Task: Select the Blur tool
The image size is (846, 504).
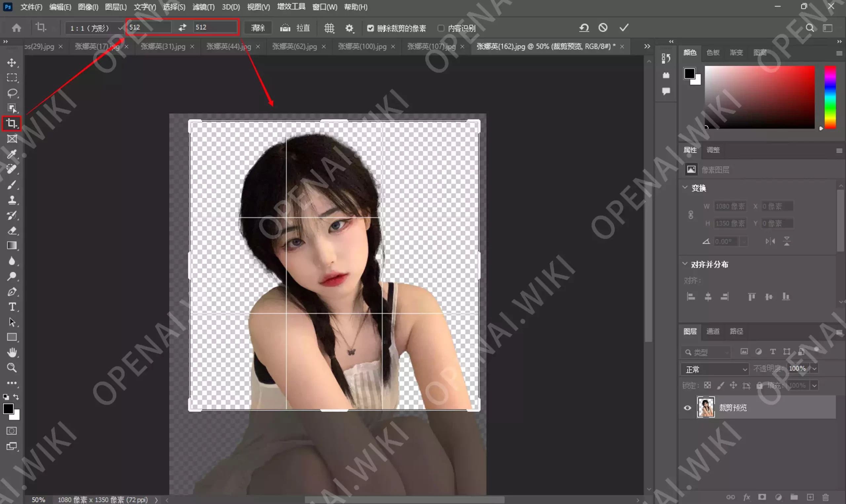Action: point(12,261)
